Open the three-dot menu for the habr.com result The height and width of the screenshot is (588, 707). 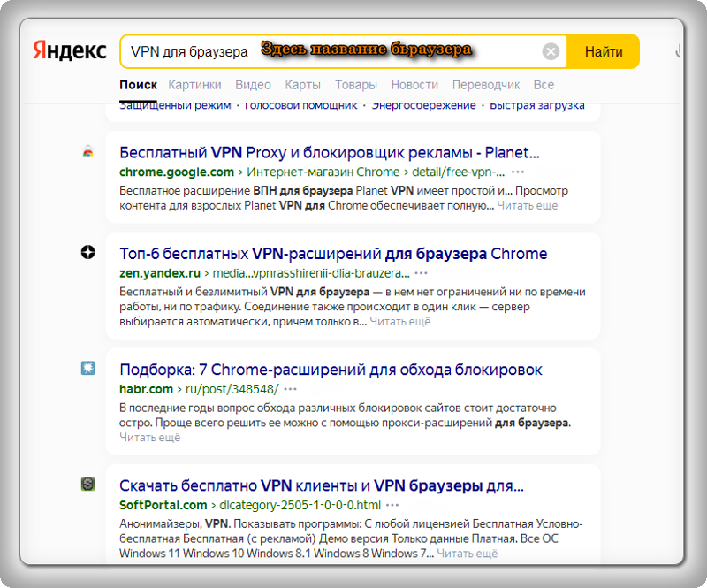pyautogui.click(x=291, y=389)
